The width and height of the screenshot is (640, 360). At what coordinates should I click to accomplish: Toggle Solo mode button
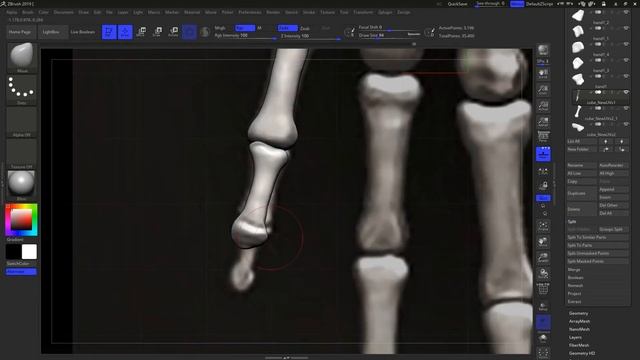click(x=543, y=338)
